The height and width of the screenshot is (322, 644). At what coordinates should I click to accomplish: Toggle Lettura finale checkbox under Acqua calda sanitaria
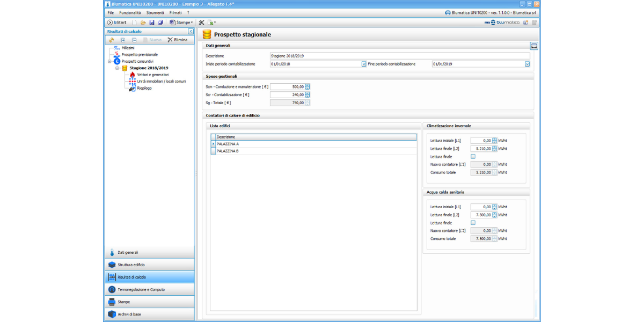pos(473,223)
